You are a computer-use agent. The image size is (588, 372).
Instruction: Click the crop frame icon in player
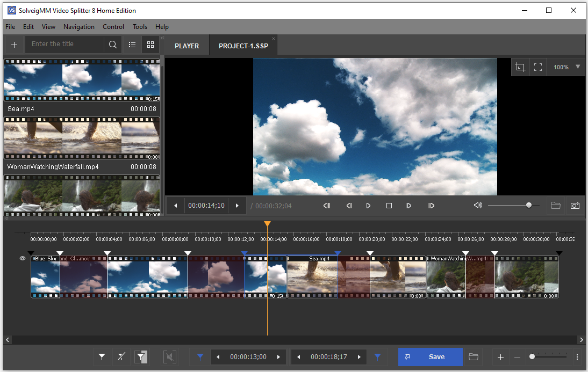[x=520, y=67]
